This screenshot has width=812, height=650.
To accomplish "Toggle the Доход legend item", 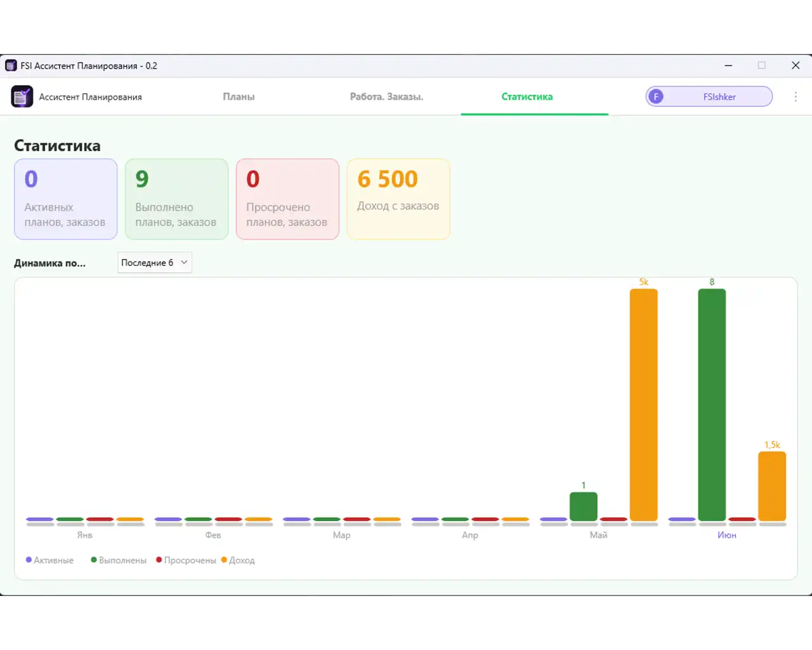I will (238, 560).
